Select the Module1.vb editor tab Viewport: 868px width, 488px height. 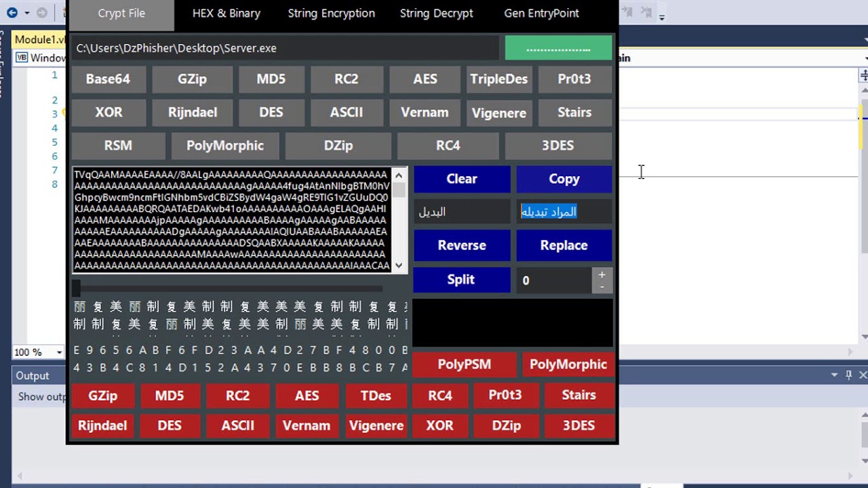(39, 39)
